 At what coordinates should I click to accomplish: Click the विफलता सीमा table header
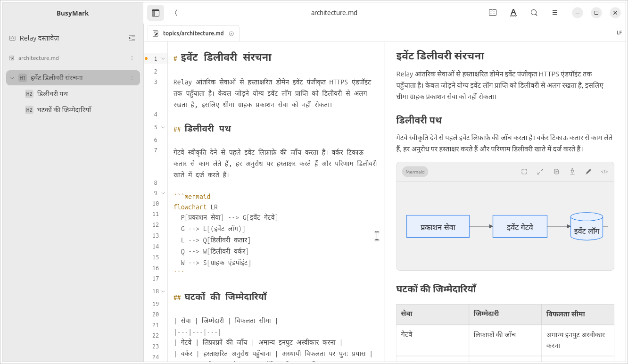(x=578, y=314)
